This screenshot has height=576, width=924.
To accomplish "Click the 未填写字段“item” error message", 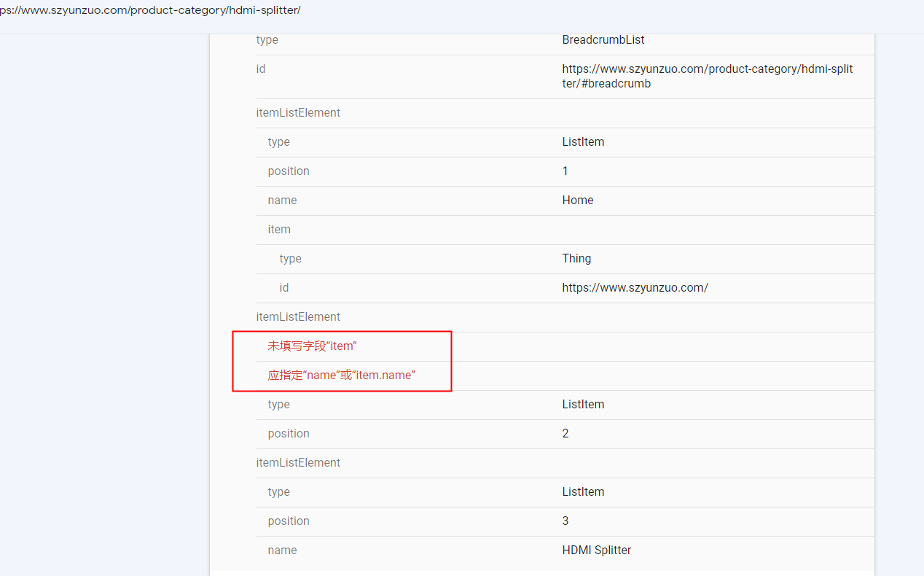I will point(312,346).
